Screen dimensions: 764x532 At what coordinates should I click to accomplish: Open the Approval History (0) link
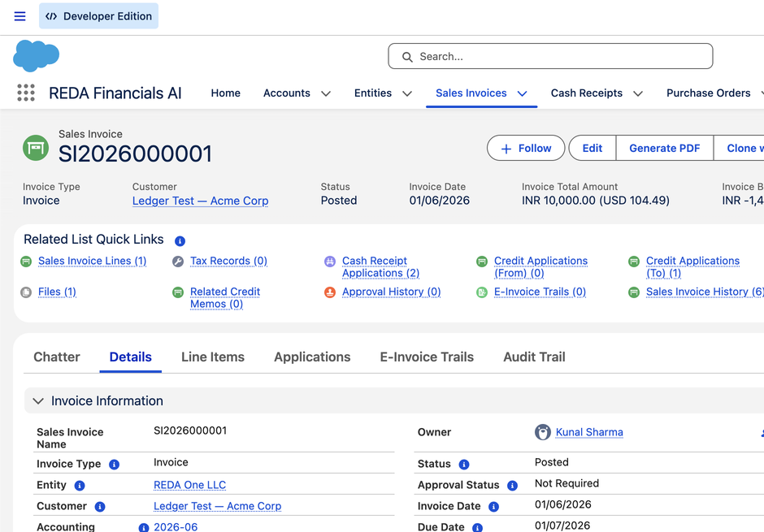click(x=391, y=292)
